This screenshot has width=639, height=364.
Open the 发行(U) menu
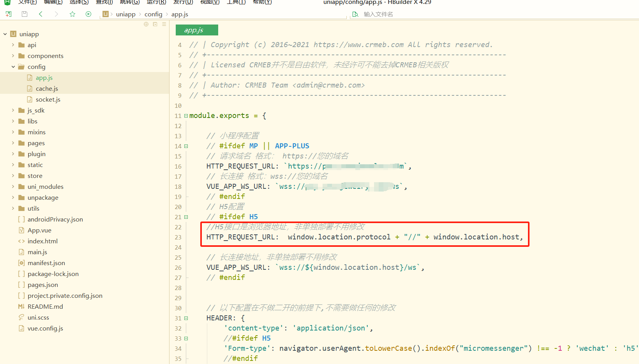coord(183,2)
